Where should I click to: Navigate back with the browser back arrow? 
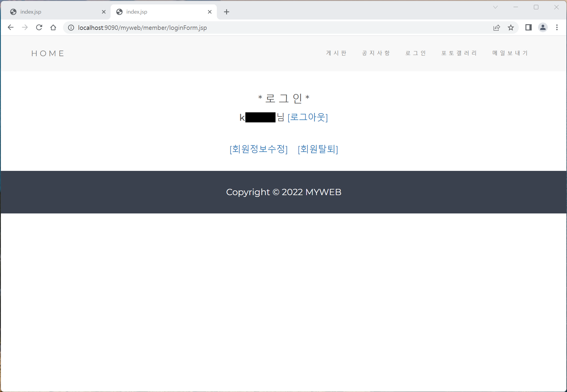point(10,27)
